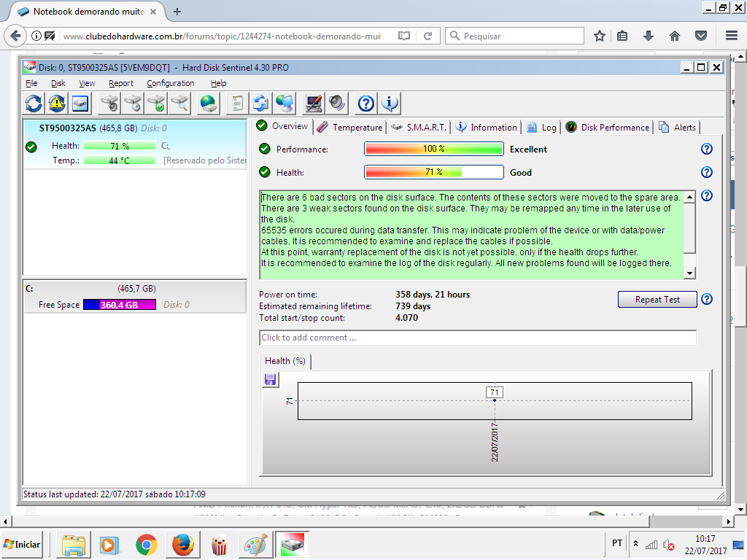Viewport: 747px width, 560px height.
Task: Click the blue-framed disk panel toolbar icon
Action: (80, 104)
